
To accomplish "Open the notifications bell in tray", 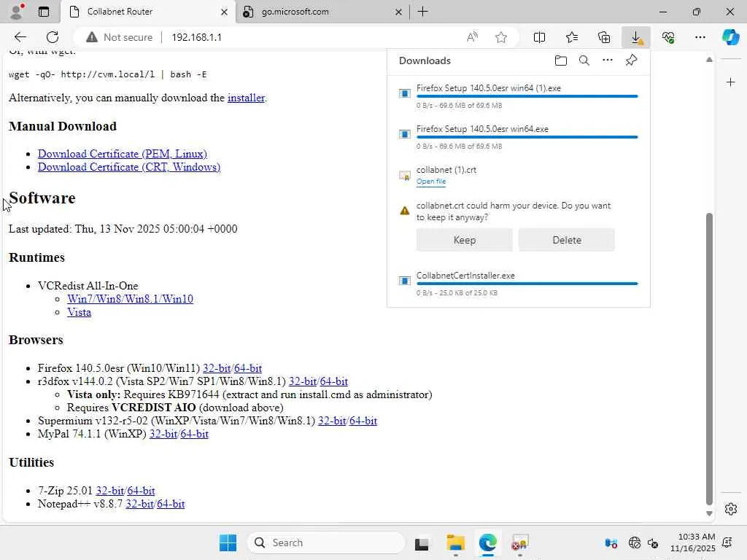I will (727, 542).
